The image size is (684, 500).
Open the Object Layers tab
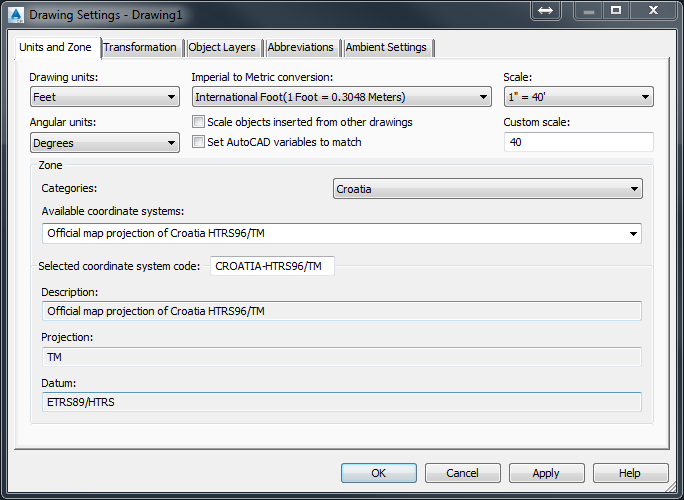point(223,47)
